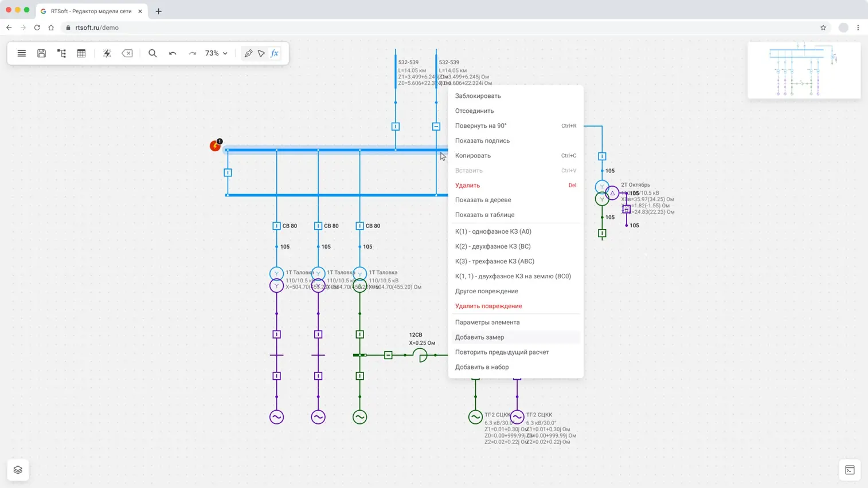Toggle the pen drawing mode
Screen dimensions: 868x488
[x=248, y=53]
